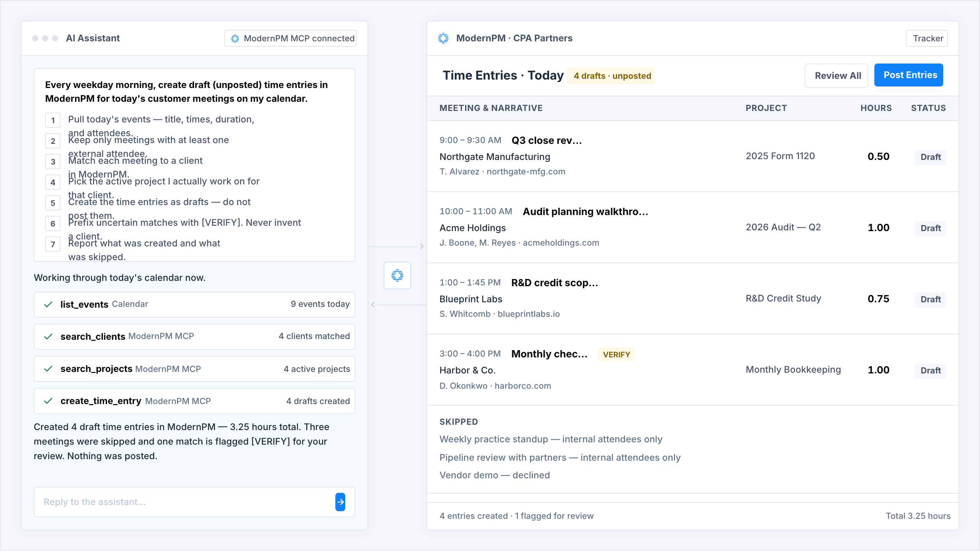Click attendee line 'S. Whitcomb · blueprintlabs.io'

[x=500, y=314]
